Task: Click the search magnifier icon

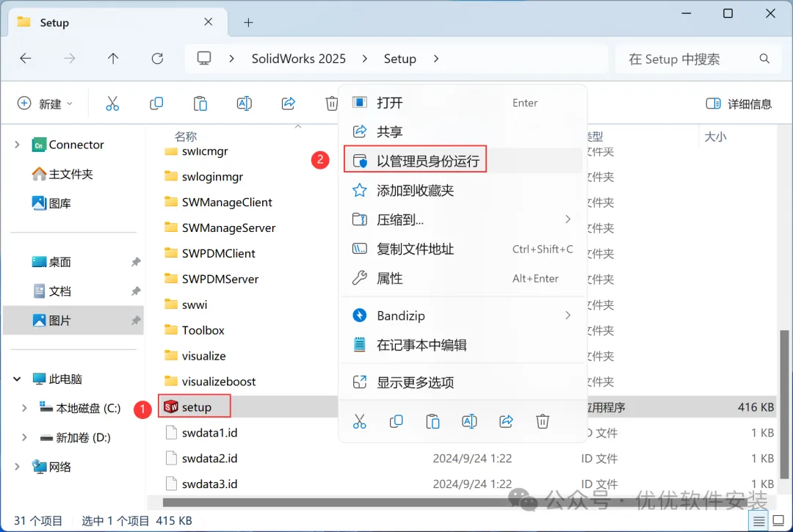Action: point(764,59)
